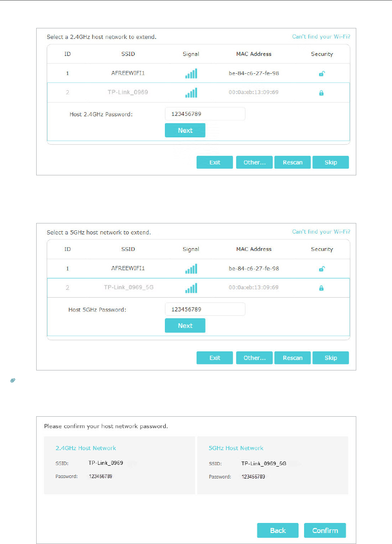The width and height of the screenshot is (392, 544).
Task: Click Host 2.4GHz Password input field
Action: coord(205,114)
